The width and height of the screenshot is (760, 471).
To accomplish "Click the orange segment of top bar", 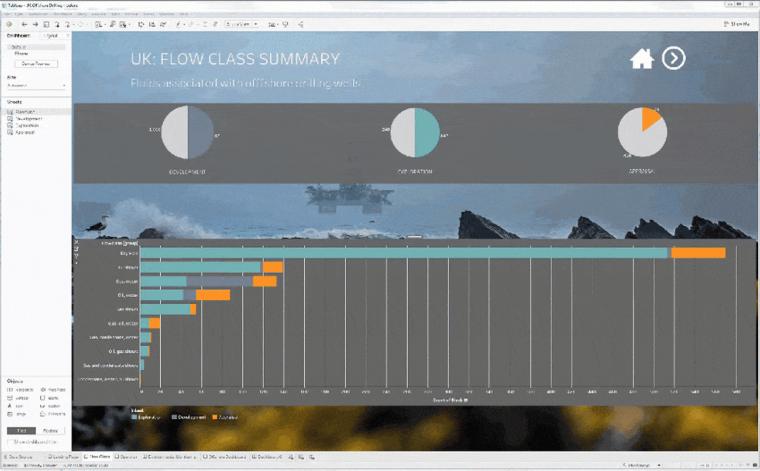I will click(698, 253).
